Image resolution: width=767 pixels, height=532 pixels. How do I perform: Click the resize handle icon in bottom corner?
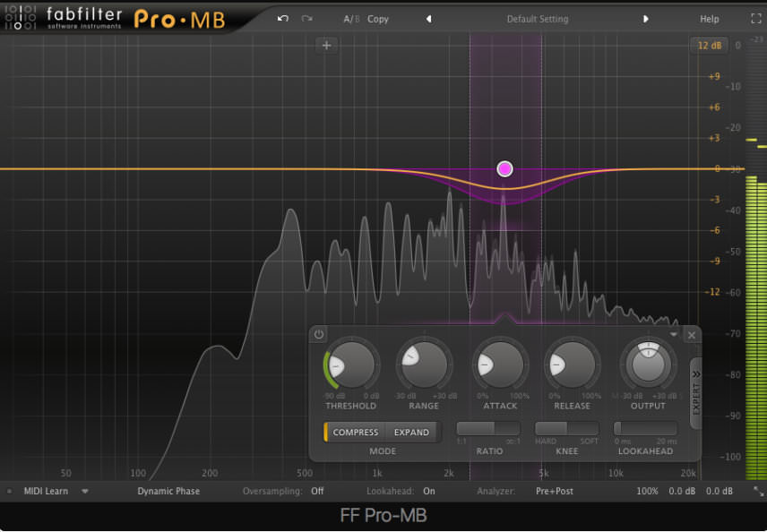(x=758, y=491)
